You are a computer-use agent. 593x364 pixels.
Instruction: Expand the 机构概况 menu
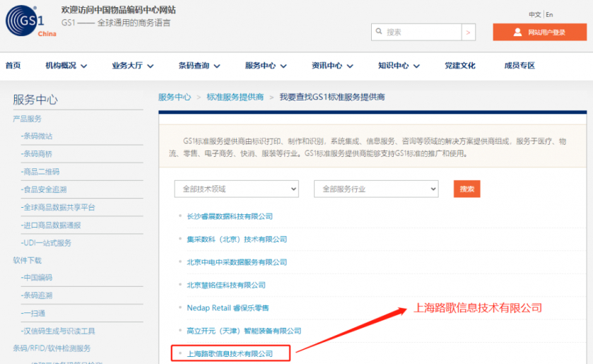66,66
